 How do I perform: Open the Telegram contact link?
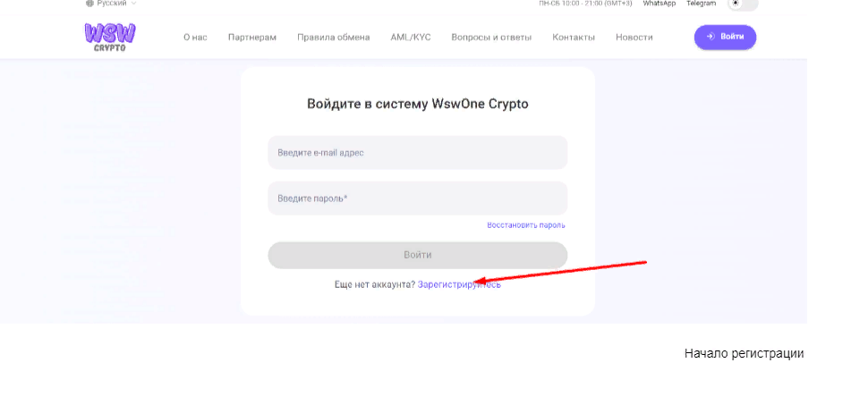(x=701, y=4)
